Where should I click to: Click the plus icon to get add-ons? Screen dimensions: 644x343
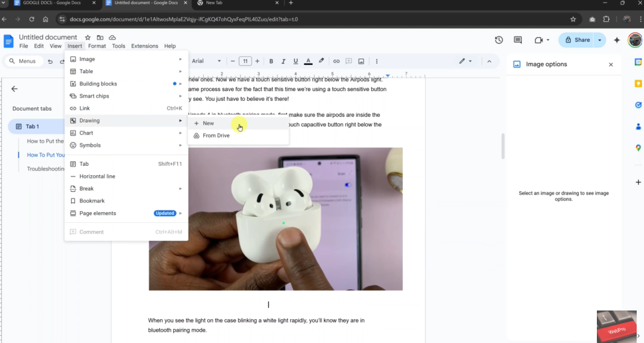pyautogui.click(x=638, y=182)
